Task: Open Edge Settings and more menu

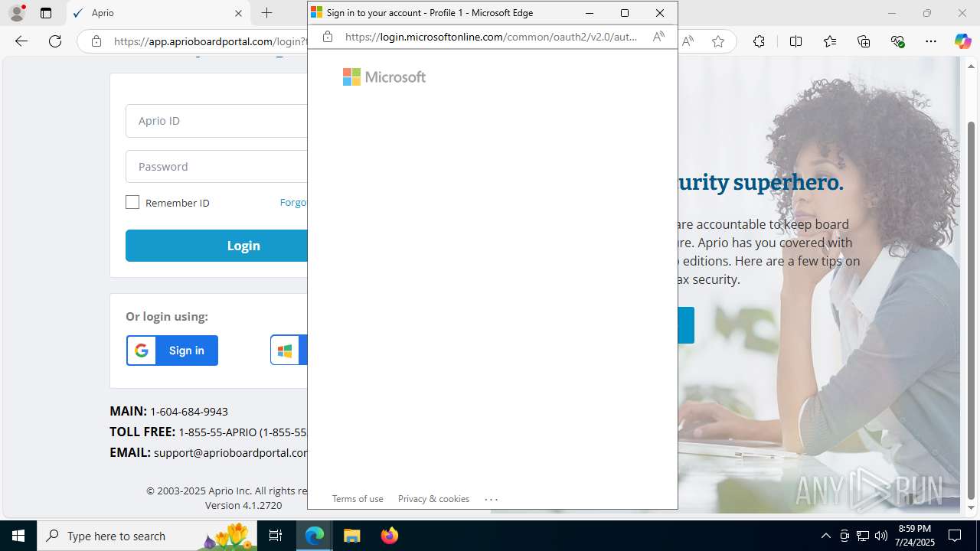Action: [931, 41]
